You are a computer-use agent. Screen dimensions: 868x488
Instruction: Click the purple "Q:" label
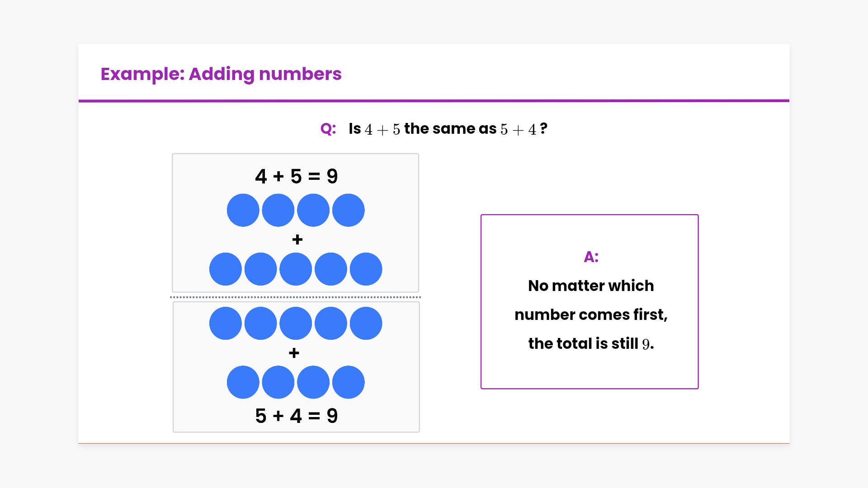click(328, 129)
